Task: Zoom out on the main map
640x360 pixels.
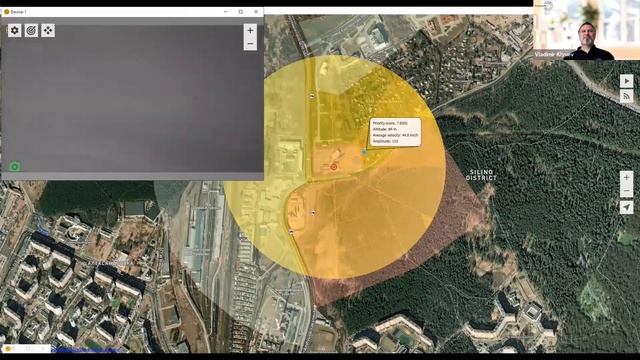Action: (x=627, y=191)
